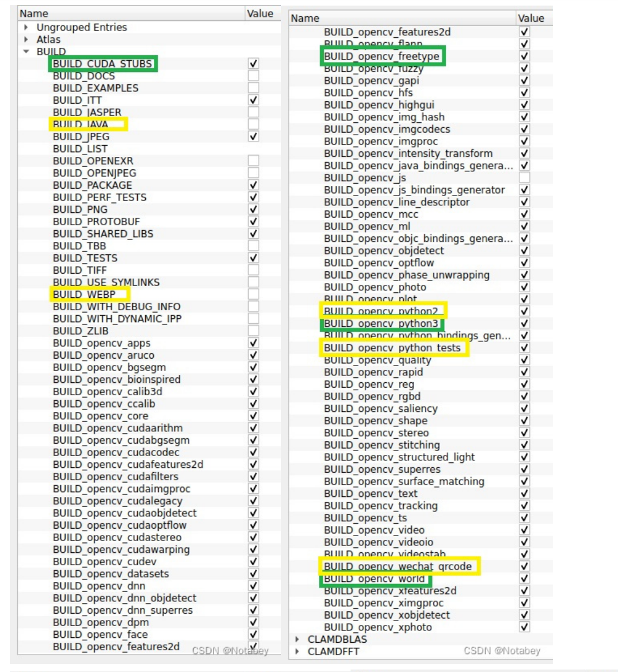Viewport: 618px width, 672px height.
Task: Enable the BUILD_ZLIB checkbox
Action: pos(253,331)
